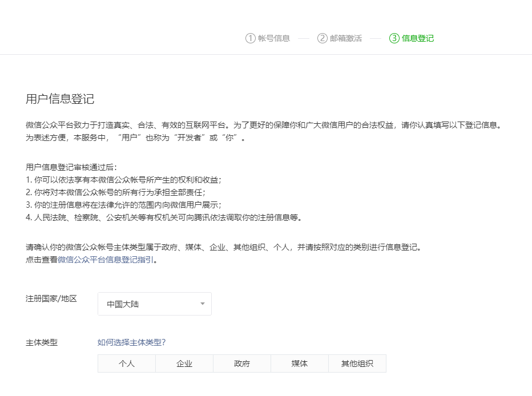Click the dropdown arrow beside 中国大陆
532x396 pixels.
[x=201, y=304]
